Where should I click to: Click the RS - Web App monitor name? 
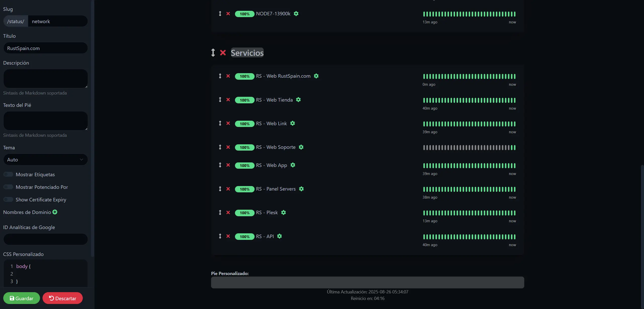(x=271, y=165)
